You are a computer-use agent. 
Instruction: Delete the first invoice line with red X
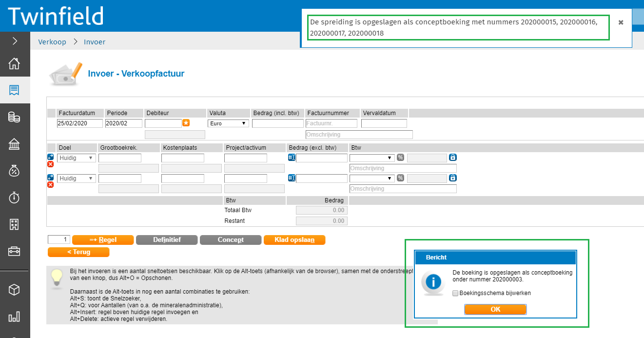(x=50, y=164)
